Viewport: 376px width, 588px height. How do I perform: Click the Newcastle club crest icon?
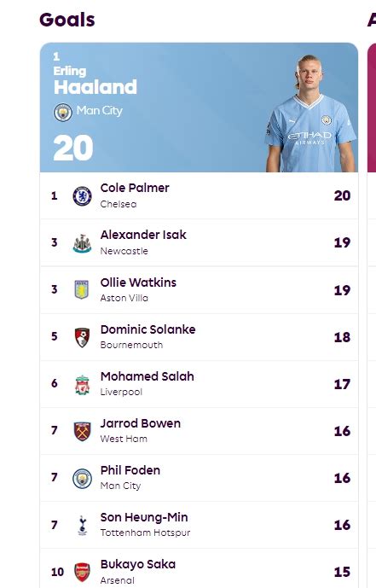[x=83, y=243]
